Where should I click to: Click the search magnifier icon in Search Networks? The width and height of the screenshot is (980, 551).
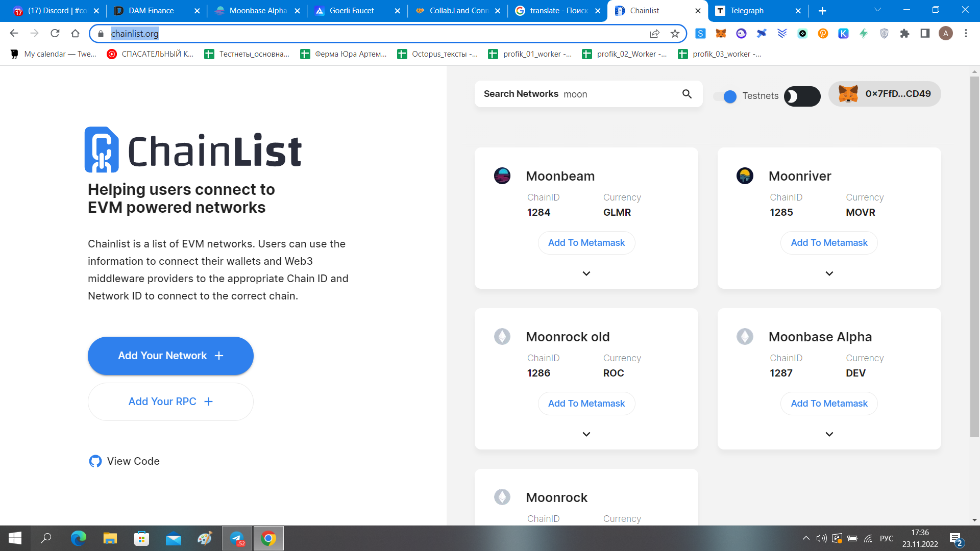687,94
